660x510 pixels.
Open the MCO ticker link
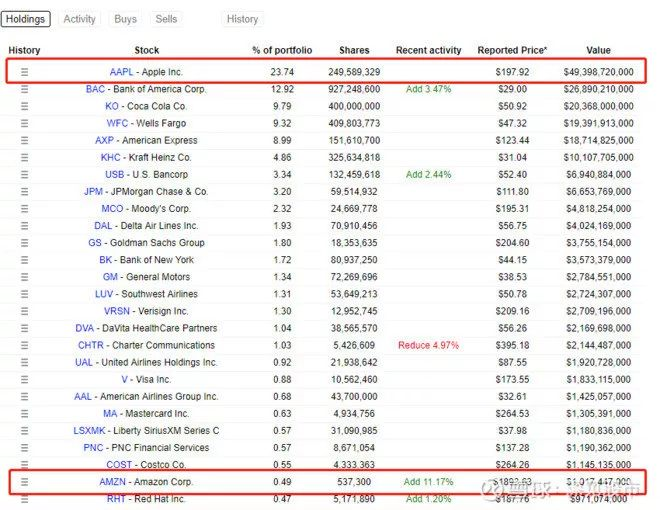point(112,209)
